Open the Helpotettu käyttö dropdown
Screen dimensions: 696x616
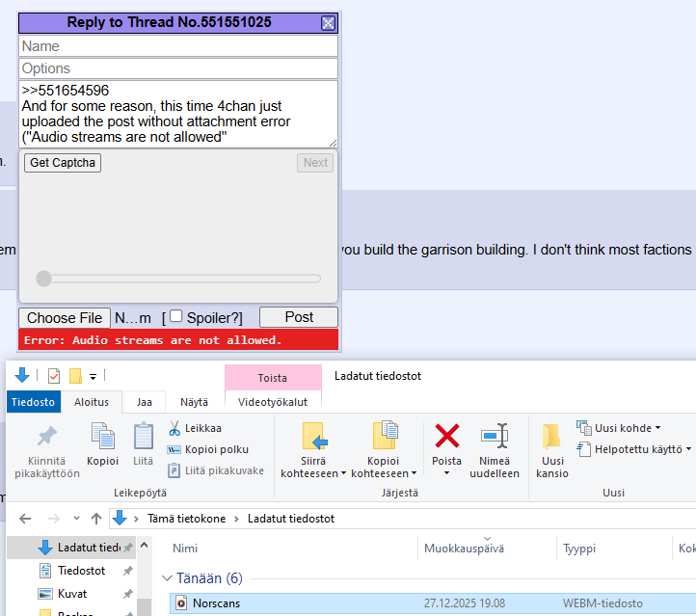[634, 449]
